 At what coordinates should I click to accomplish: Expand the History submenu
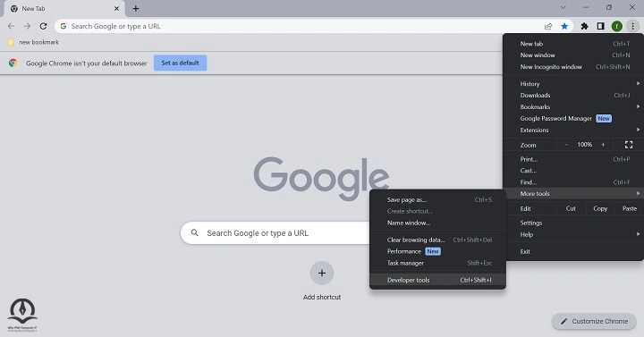573,84
